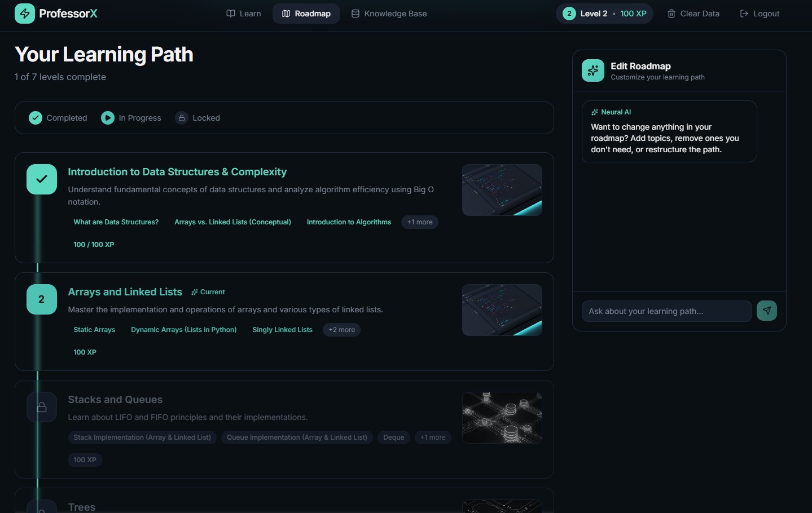812x513 pixels.
Task: Select Stack Implementation (Array & Linked List) topic
Action: point(142,437)
